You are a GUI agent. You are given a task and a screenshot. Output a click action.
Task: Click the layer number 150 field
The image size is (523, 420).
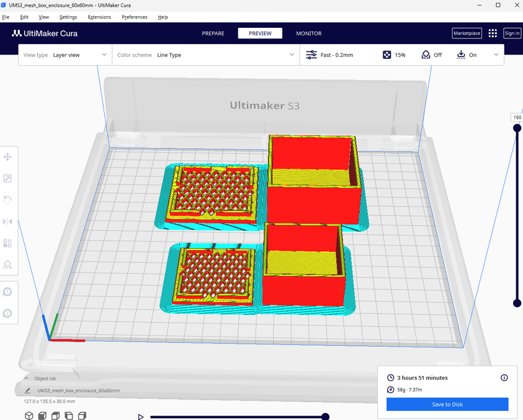pyautogui.click(x=517, y=117)
